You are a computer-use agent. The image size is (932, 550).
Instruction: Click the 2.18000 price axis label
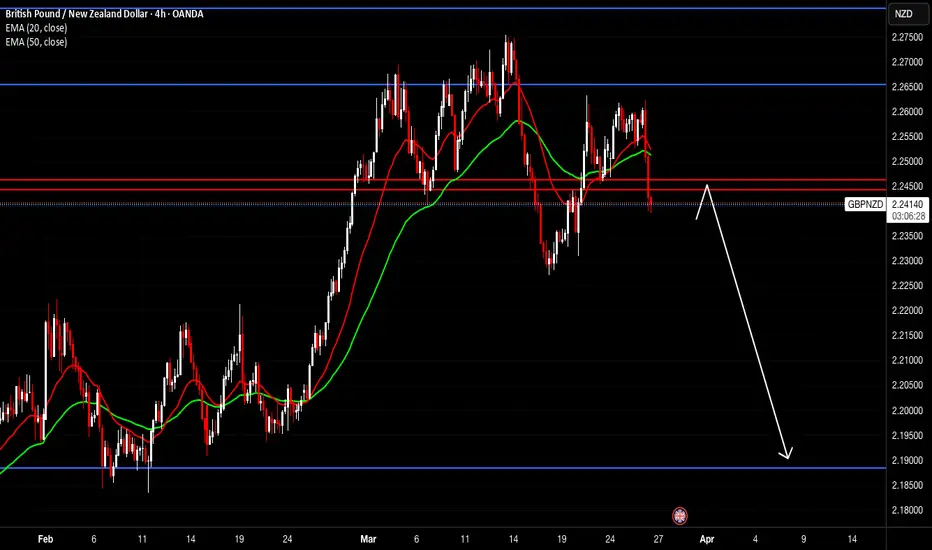coord(907,510)
